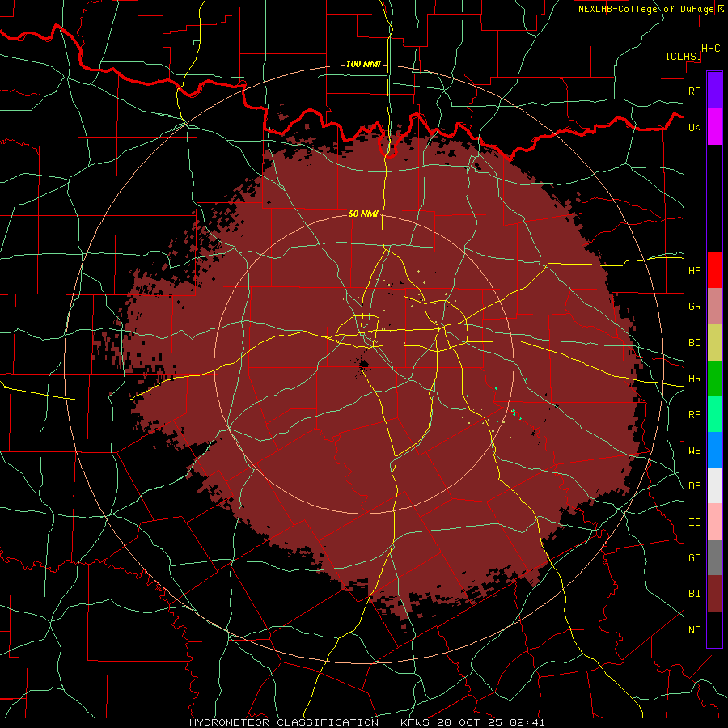Select the GR legend label
The image size is (728, 728).
point(694,307)
